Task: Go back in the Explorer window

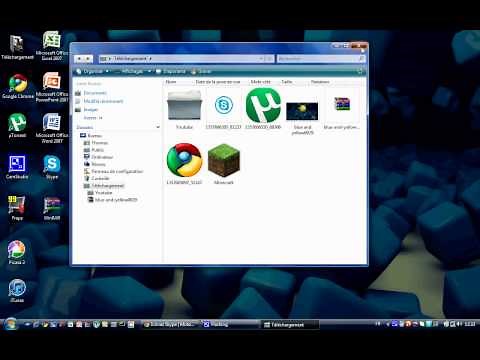Action: [79, 59]
